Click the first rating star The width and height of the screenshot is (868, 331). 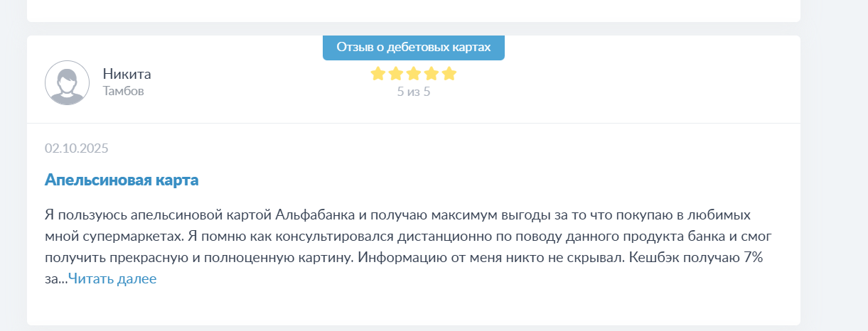(x=377, y=74)
